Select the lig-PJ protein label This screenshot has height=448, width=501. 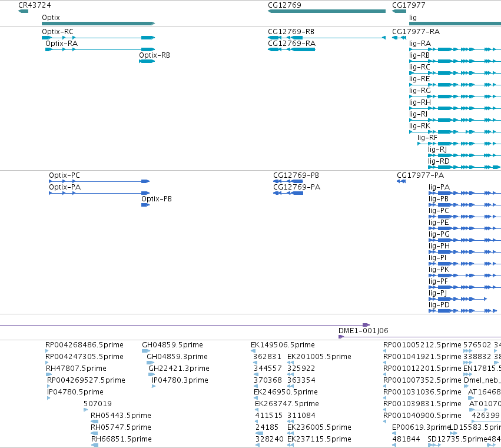point(438,293)
